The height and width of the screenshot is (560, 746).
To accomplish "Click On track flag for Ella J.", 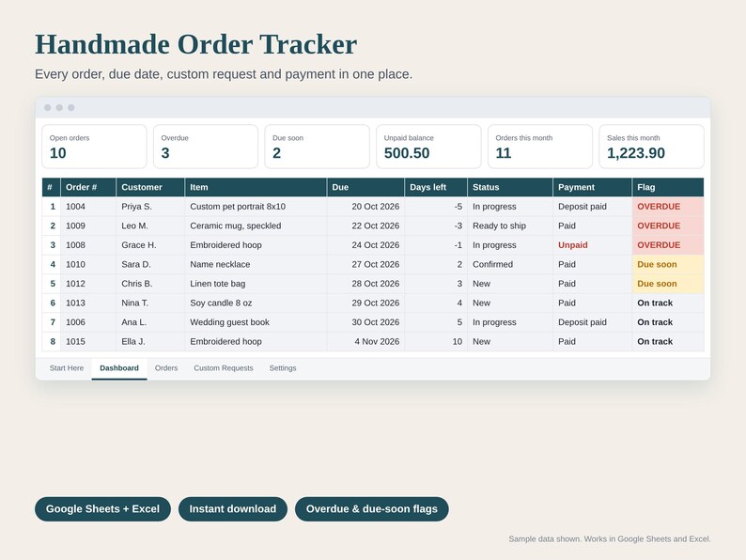I will 668,342.
